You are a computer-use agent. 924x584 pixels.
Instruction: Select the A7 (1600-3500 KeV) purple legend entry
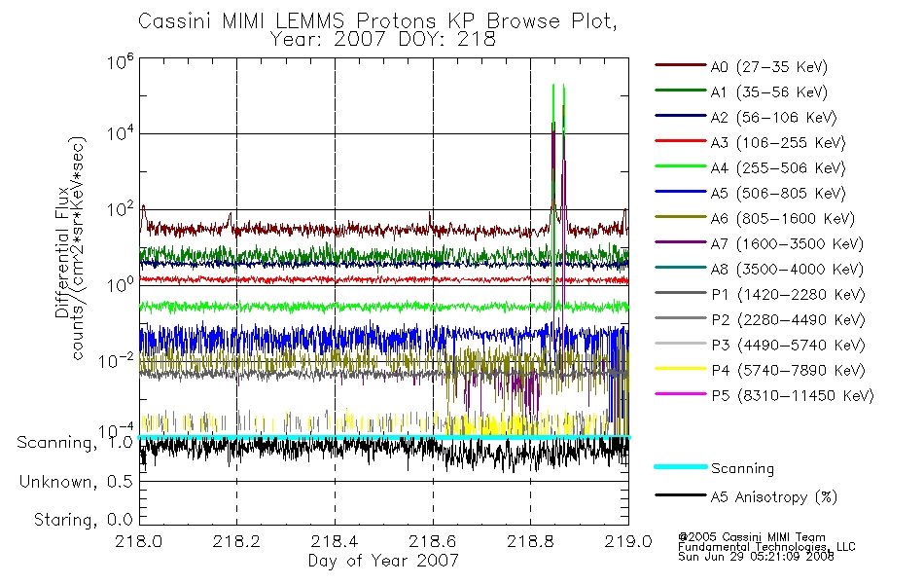click(x=759, y=243)
